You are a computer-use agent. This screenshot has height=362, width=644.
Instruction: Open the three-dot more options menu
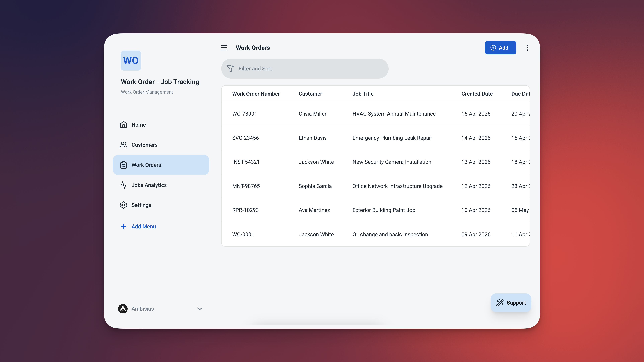pos(527,48)
